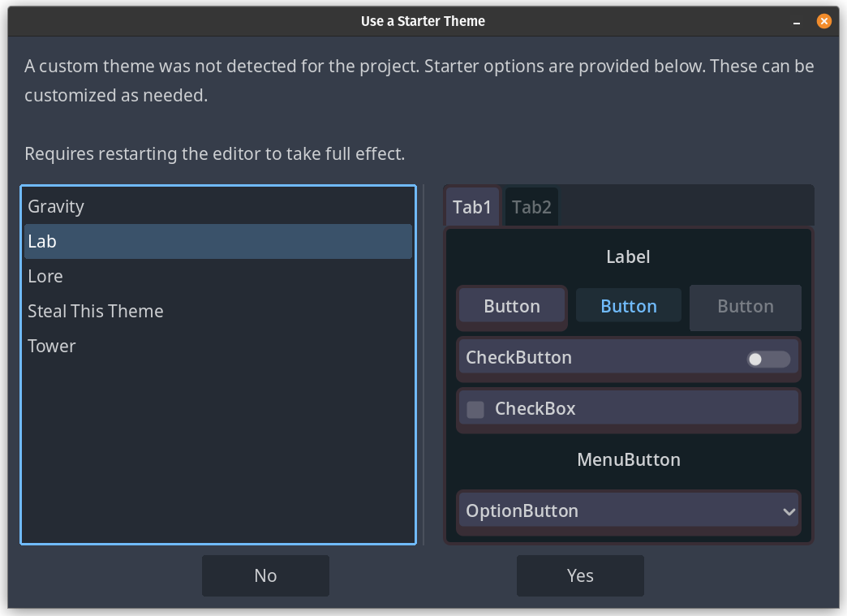Click the greyed-out disabled Button

(x=745, y=307)
